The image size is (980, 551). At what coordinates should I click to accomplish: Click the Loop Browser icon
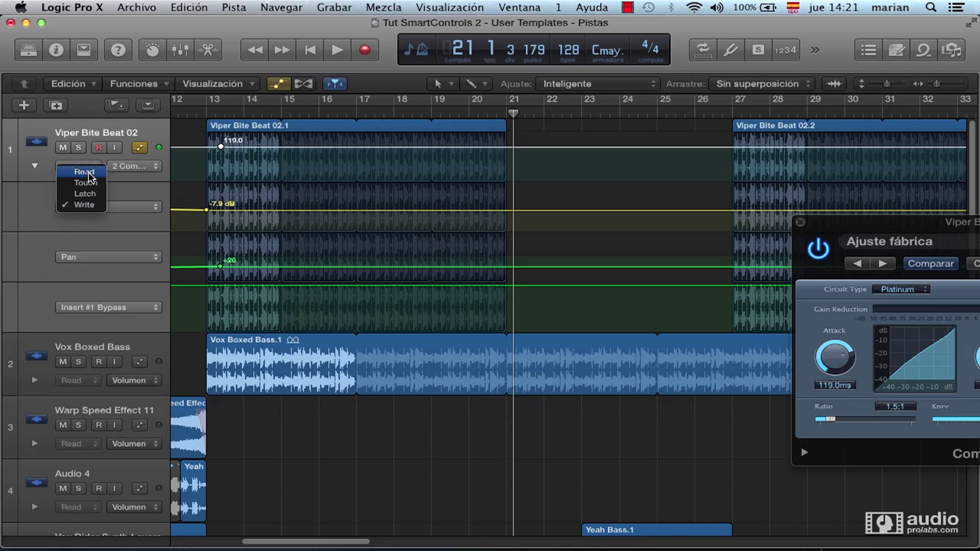[923, 50]
